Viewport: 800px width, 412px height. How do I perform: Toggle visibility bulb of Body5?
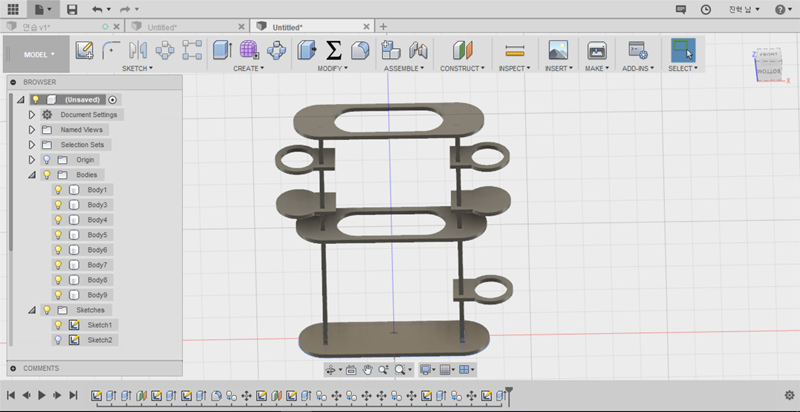(58, 235)
